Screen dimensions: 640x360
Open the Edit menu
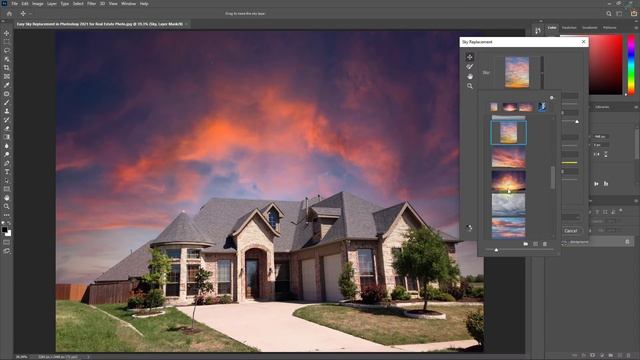25,4
